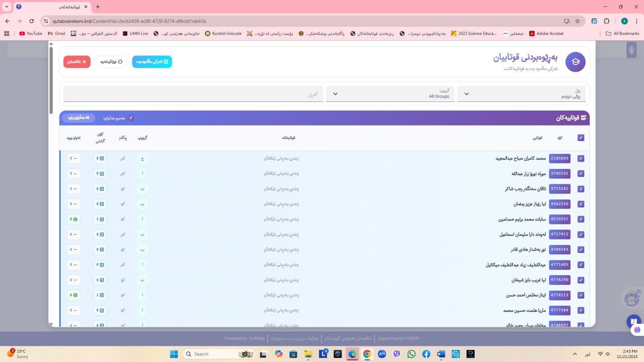Viewport: 644px width, 362px height.
Task: Open WhatsApp from the taskbar
Action: (411, 354)
